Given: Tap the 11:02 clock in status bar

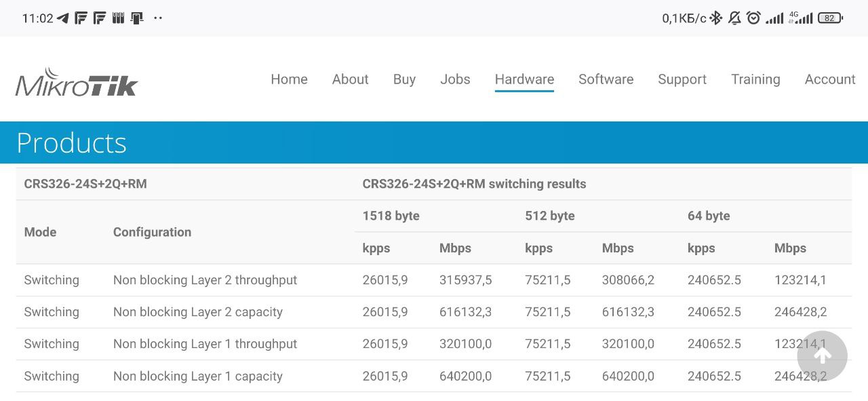Looking at the screenshot, I should pos(37,18).
